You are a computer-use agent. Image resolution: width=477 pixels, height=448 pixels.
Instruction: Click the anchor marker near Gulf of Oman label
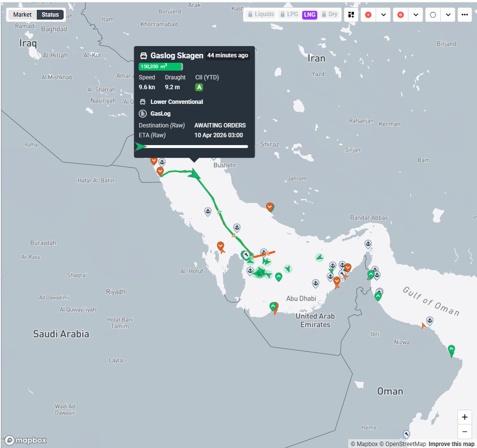pyautogui.click(x=429, y=321)
